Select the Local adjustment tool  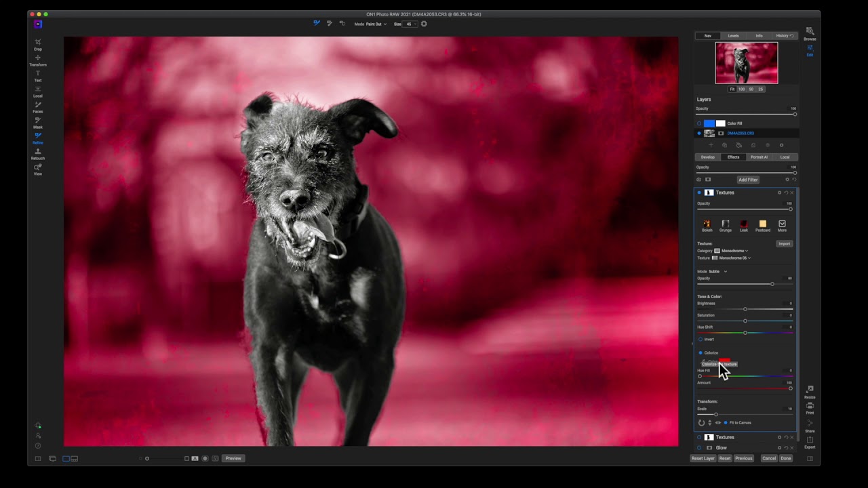pyautogui.click(x=38, y=91)
